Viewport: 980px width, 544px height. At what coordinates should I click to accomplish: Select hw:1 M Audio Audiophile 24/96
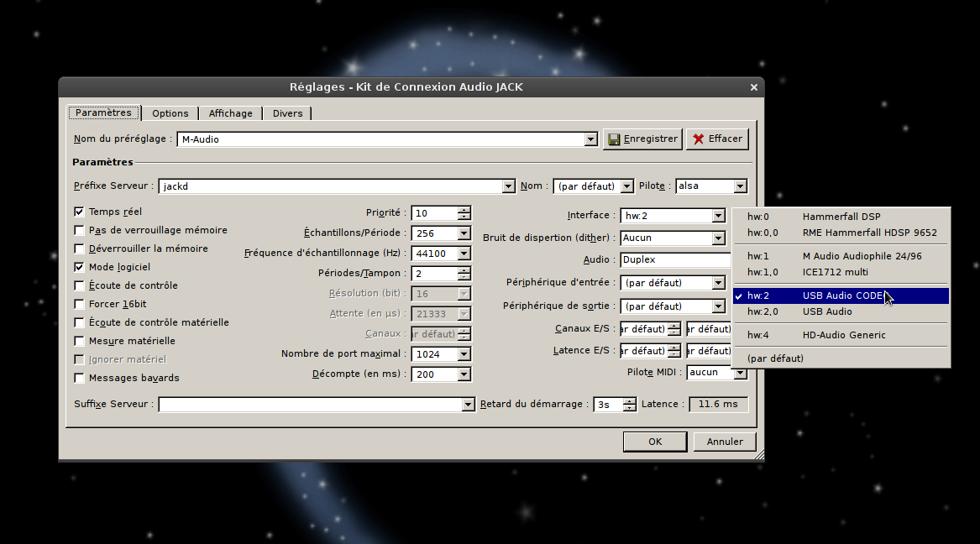(x=841, y=256)
